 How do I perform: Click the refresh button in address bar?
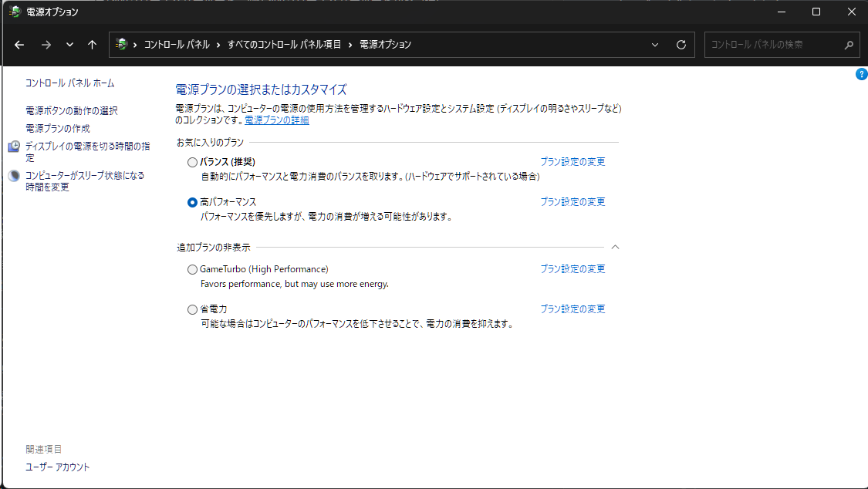click(681, 45)
